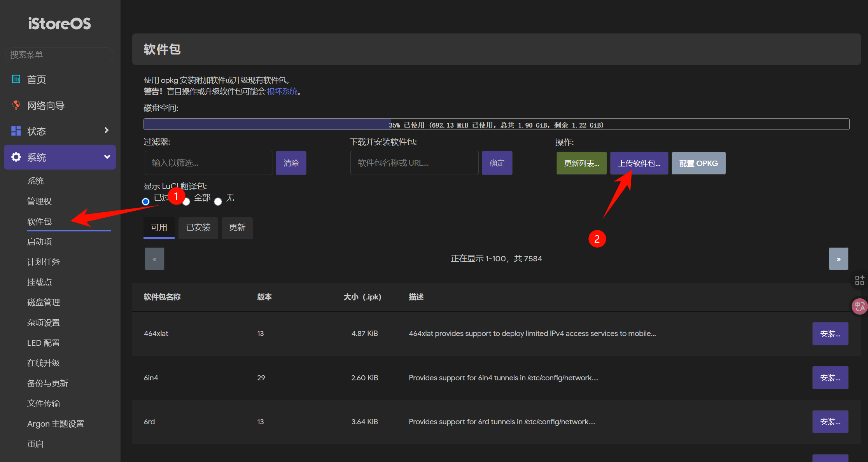Select the 无 radio button
This screenshot has width=868, height=462.
[x=218, y=201]
